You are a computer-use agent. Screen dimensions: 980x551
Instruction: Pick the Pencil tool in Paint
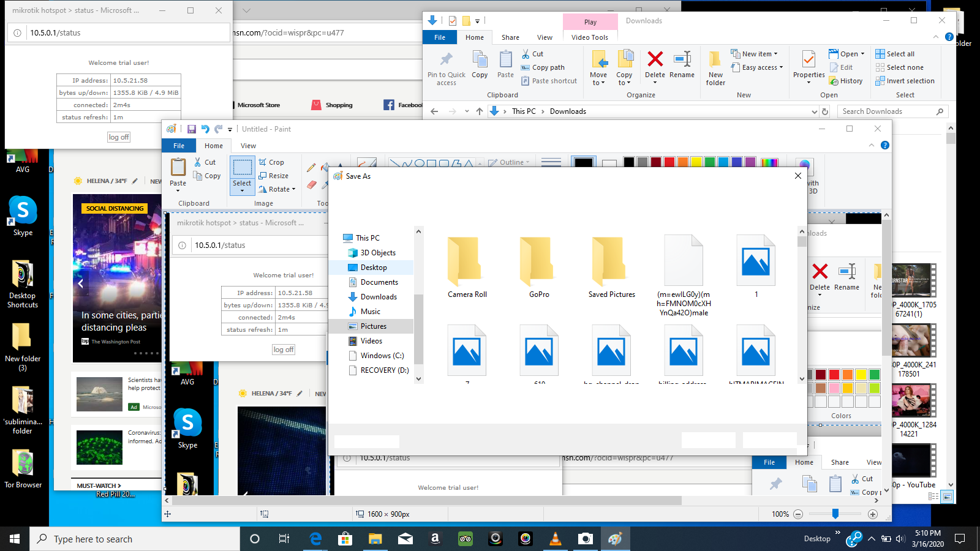(x=311, y=167)
